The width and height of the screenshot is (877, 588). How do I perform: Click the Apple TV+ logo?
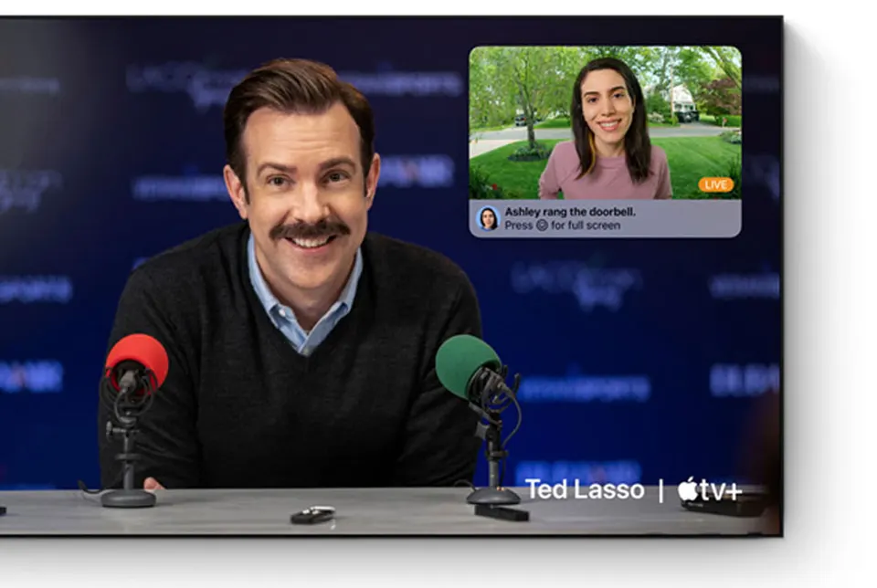point(710,490)
